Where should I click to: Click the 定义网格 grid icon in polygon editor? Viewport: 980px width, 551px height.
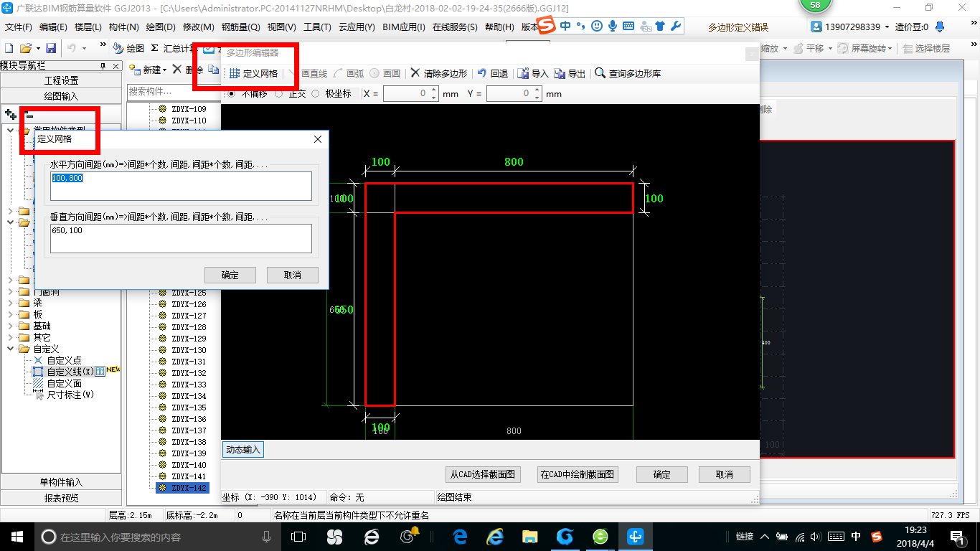click(x=235, y=73)
